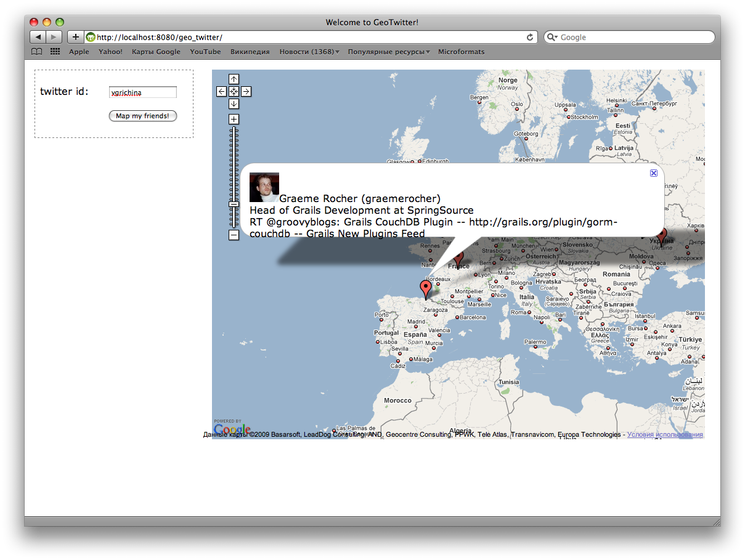This screenshot has width=745, height=560.
Task: Click the Google search field
Action: pyautogui.click(x=629, y=37)
